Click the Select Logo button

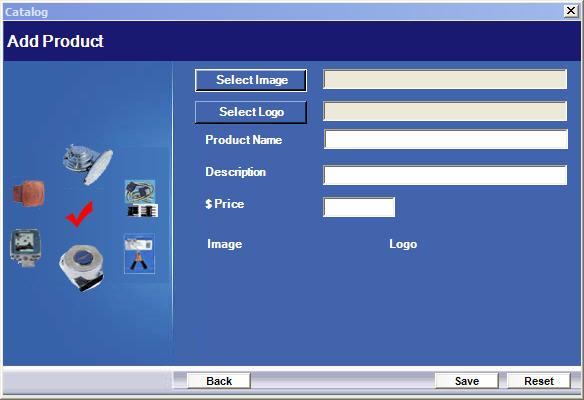click(x=251, y=112)
